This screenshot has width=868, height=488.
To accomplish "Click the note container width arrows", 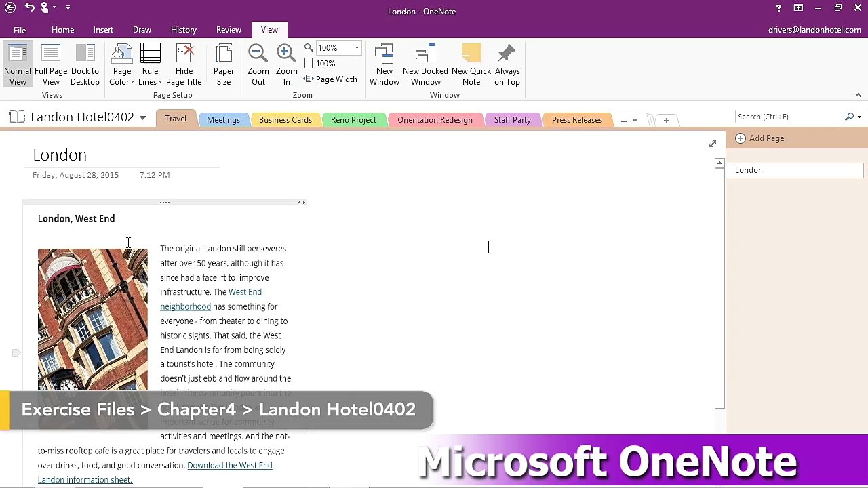I will [x=302, y=202].
